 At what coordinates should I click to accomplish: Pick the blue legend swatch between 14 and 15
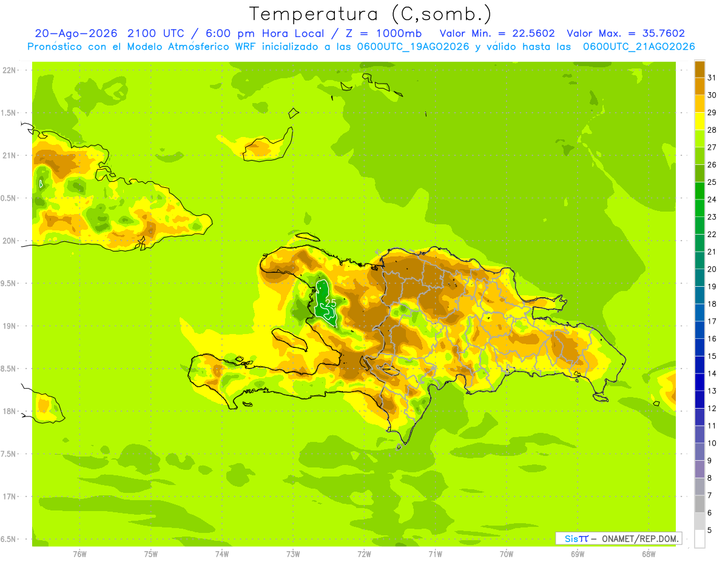[699, 365]
